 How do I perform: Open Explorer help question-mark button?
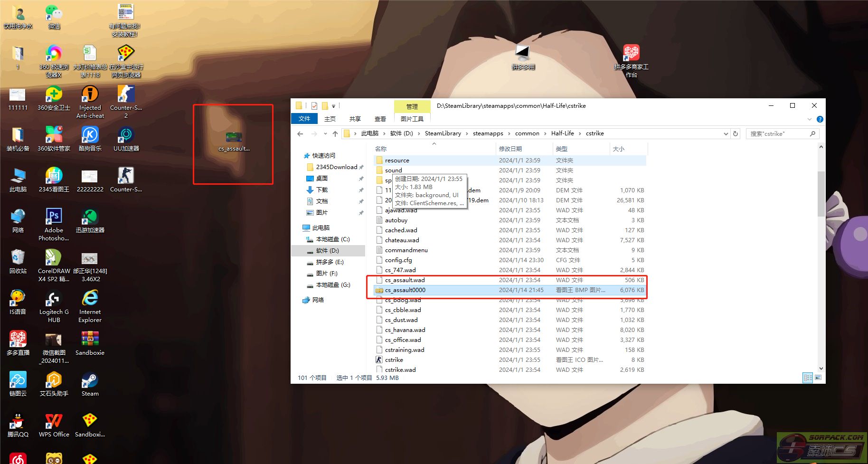coord(820,119)
